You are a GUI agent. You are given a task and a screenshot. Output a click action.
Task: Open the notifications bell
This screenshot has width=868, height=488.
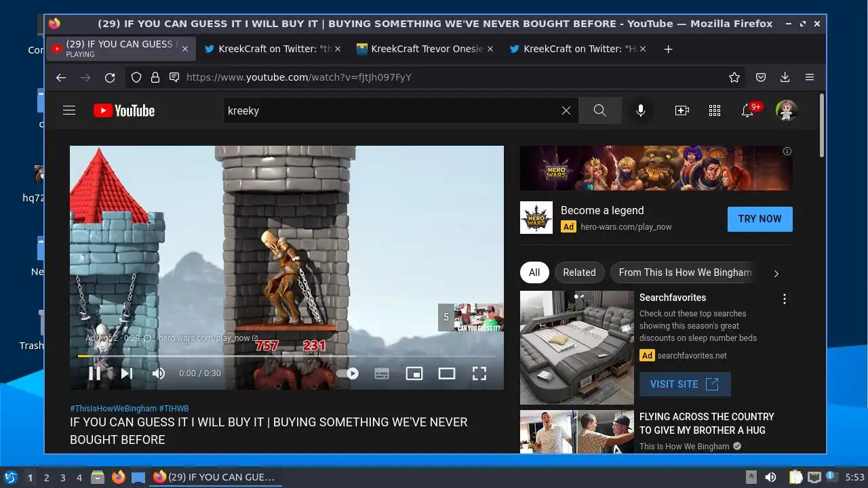coord(747,110)
